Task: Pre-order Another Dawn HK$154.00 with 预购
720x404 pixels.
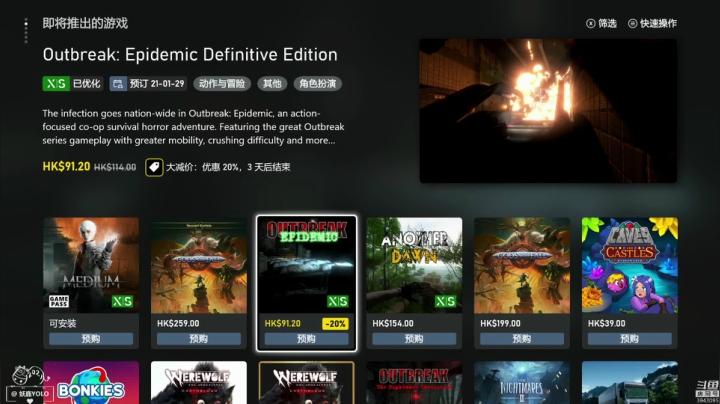Action: (414, 339)
